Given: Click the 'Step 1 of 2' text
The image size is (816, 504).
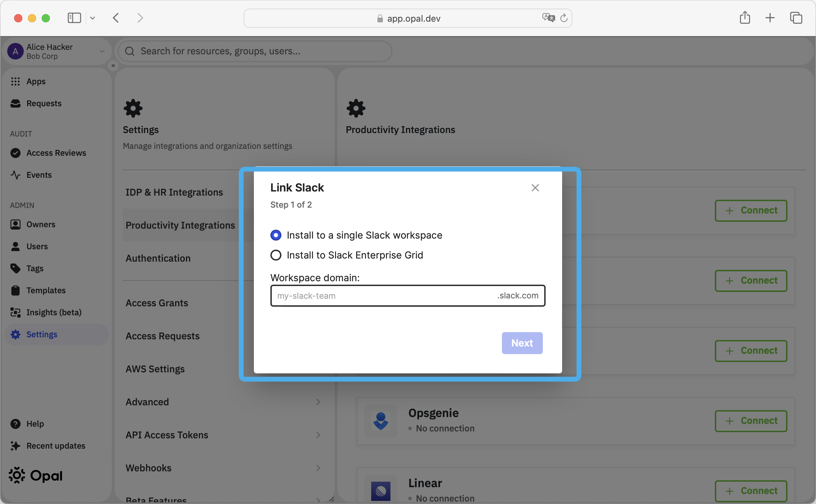Looking at the screenshot, I should [291, 205].
